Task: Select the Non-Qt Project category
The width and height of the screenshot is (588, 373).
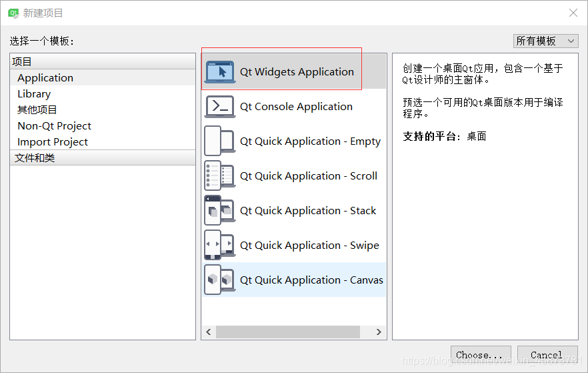Action: [103, 125]
